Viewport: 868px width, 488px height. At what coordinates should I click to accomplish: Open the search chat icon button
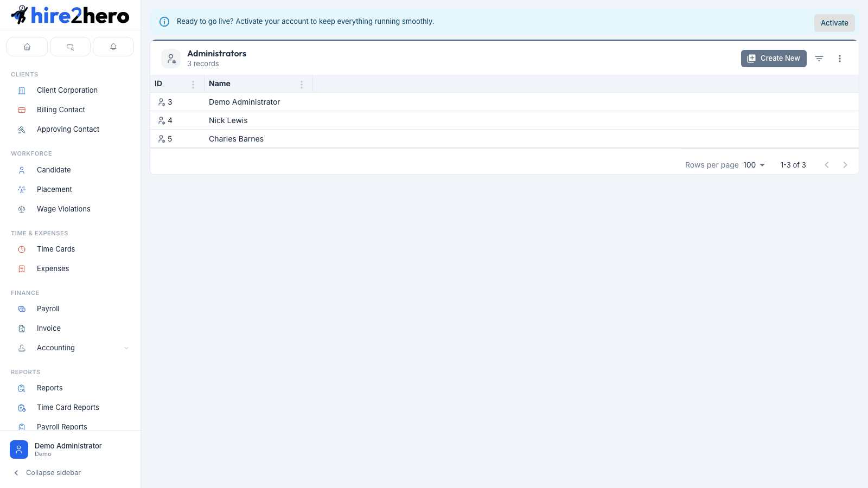pyautogui.click(x=70, y=47)
